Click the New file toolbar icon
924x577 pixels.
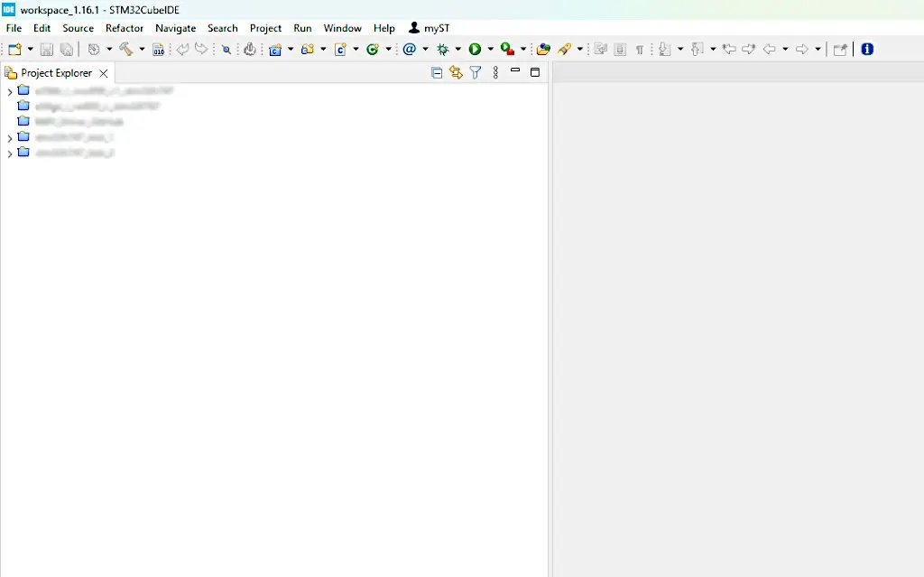coord(14,50)
